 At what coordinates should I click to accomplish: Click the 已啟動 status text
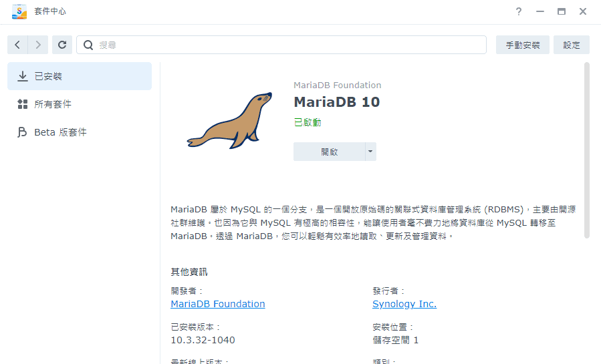(x=308, y=122)
